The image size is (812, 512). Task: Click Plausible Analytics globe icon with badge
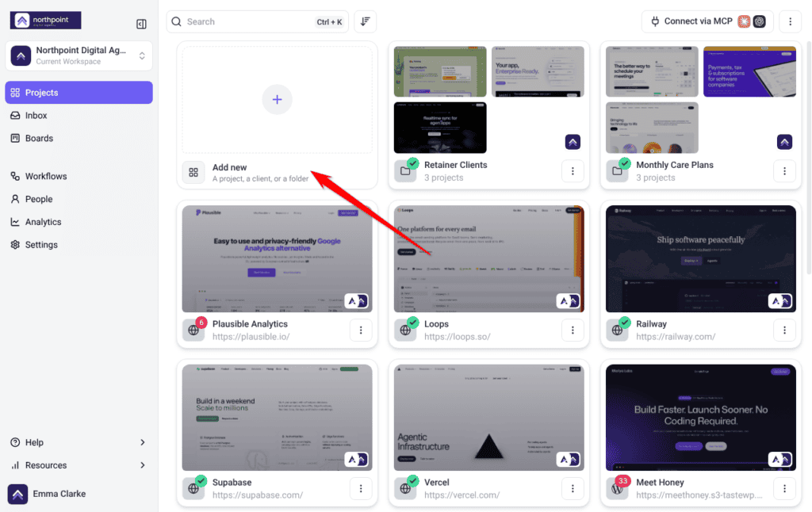pyautogui.click(x=193, y=331)
